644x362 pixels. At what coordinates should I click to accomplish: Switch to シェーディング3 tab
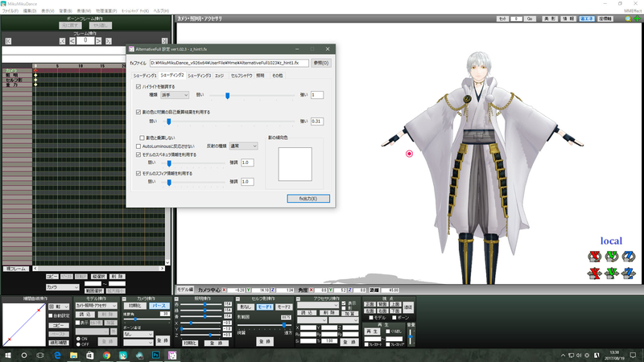tap(200, 76)
